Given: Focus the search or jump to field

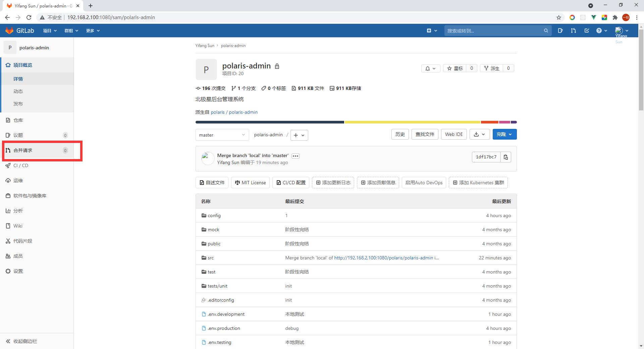Looking at the screenshot, I should (498, 31).
